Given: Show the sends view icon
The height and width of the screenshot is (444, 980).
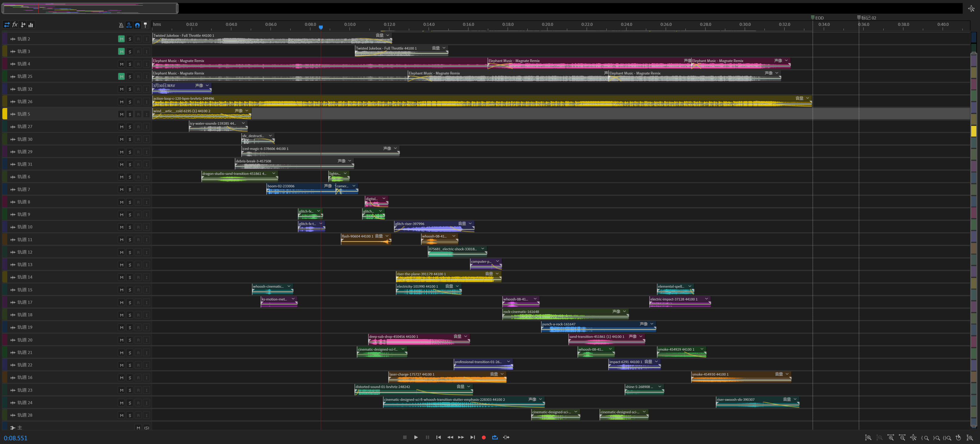Looking at the screenshot, I should pos(23,25).
